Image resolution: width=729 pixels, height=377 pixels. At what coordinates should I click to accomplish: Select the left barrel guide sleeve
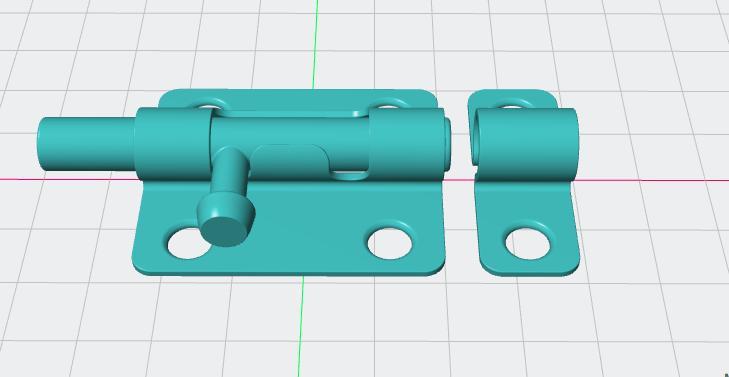click(173, 144)
